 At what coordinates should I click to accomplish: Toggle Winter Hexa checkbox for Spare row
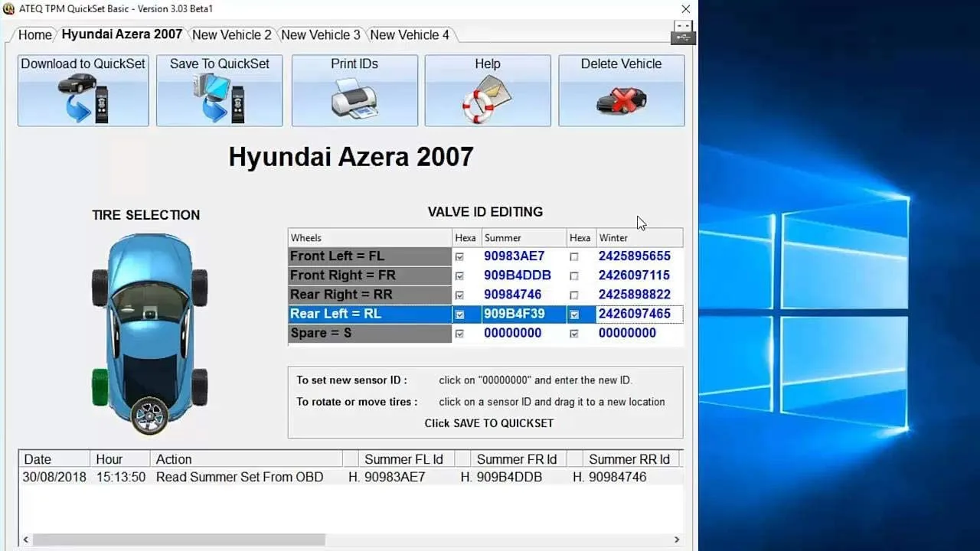[574, 334]
